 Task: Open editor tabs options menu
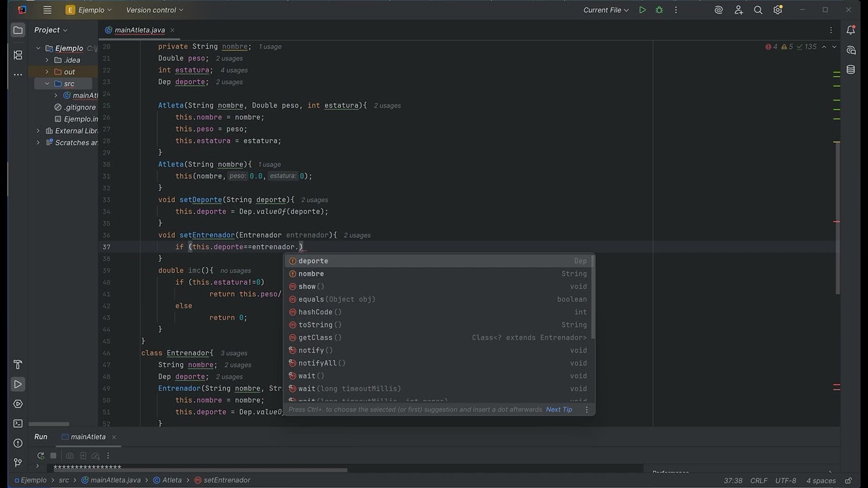pos(831,30)
